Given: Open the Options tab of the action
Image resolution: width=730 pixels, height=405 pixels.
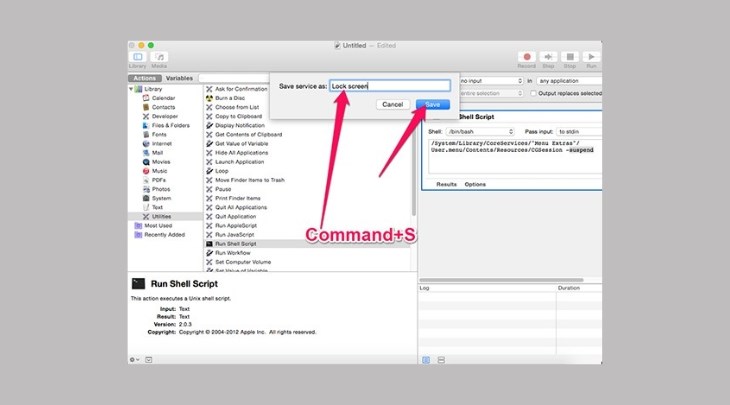Looking at the screenshot, I should click(x=475, y=184).
